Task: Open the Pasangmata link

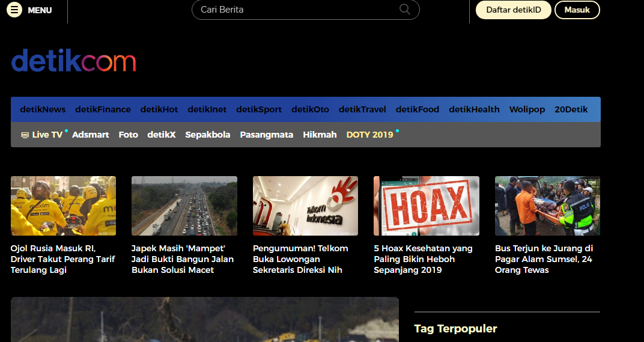Action: (x=267, y=135)
